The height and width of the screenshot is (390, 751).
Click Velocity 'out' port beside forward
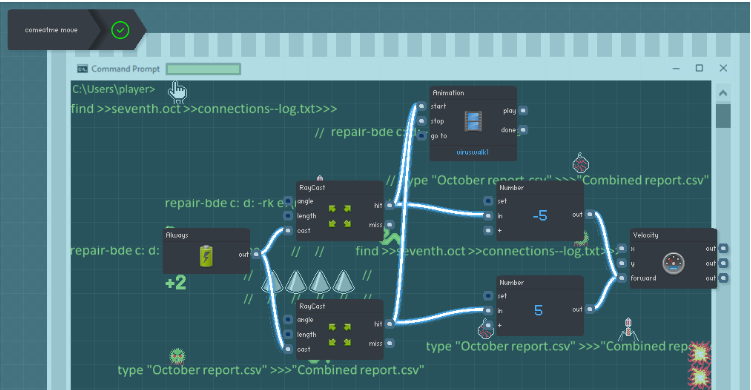pyautogui.click(x=723, y=278)
